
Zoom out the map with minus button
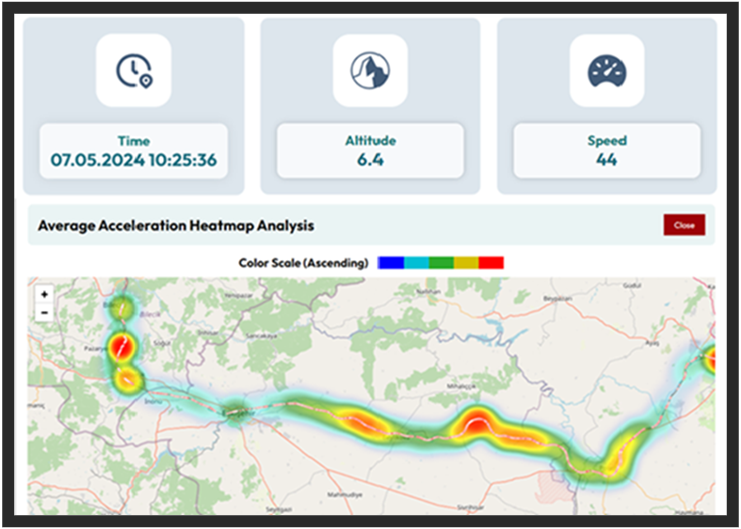coord(44,312)
